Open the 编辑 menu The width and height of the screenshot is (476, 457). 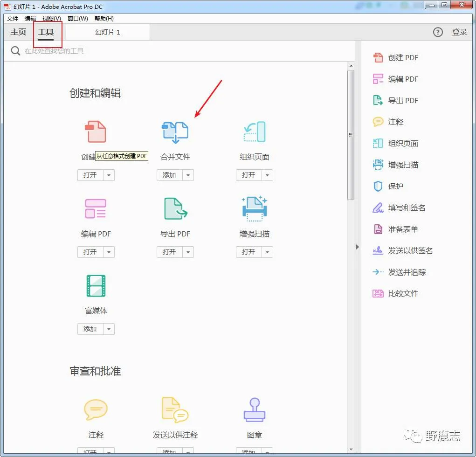30,19
